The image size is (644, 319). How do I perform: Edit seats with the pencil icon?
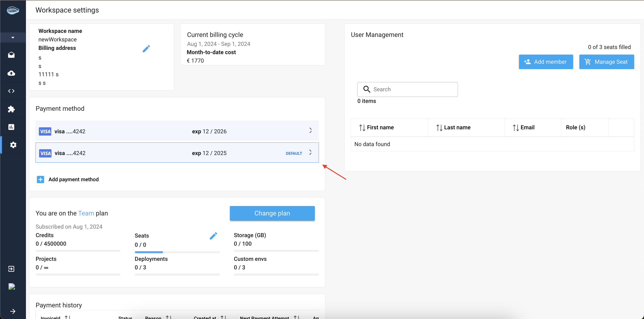(213, 236)
